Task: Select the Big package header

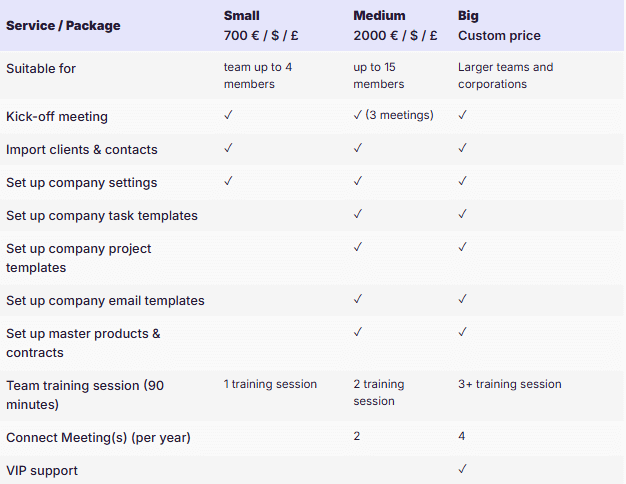Action: click(x=469, y=16)
